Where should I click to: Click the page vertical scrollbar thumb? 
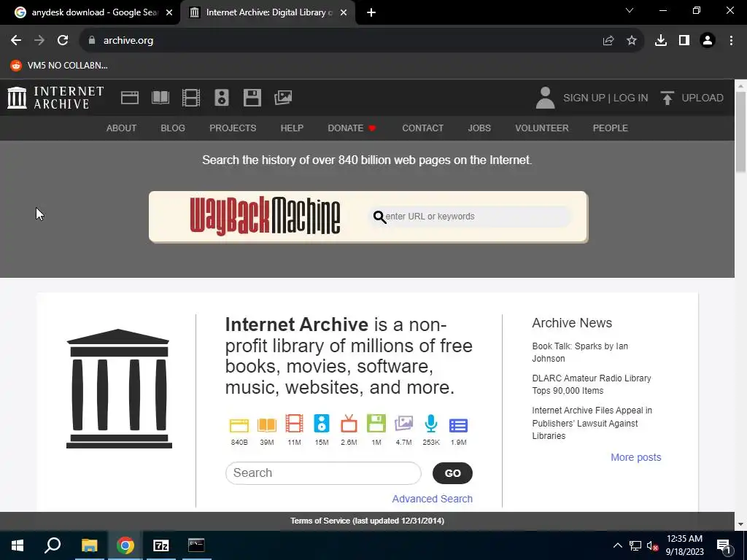[740, 133]
